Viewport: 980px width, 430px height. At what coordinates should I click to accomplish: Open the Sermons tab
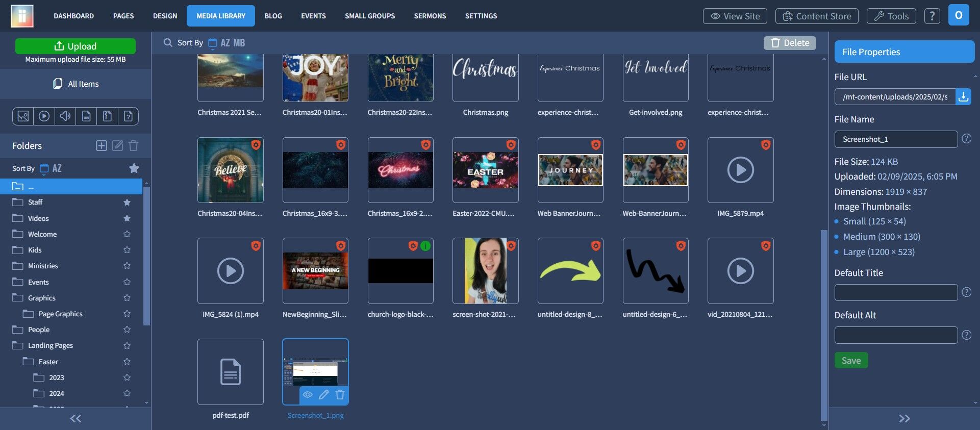430,16
